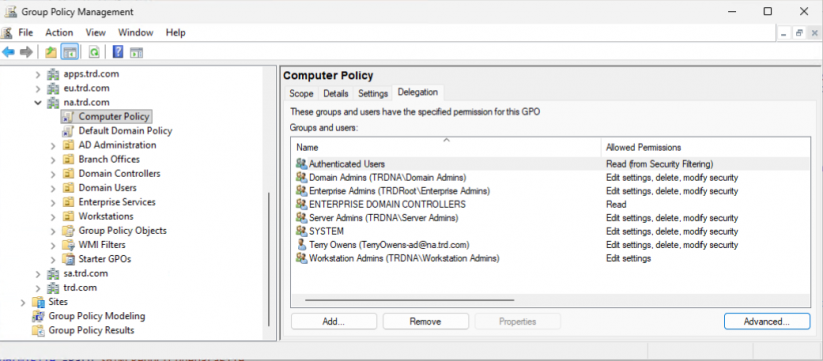Select Workstation Admins 'Edit settings' permission cell
The width and height of the screenshot is (823, 361).
(x=628, y=258)
